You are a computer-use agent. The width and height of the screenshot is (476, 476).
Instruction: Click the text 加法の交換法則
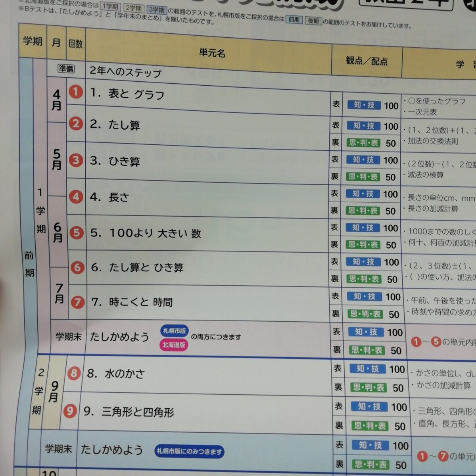(433, 141)
